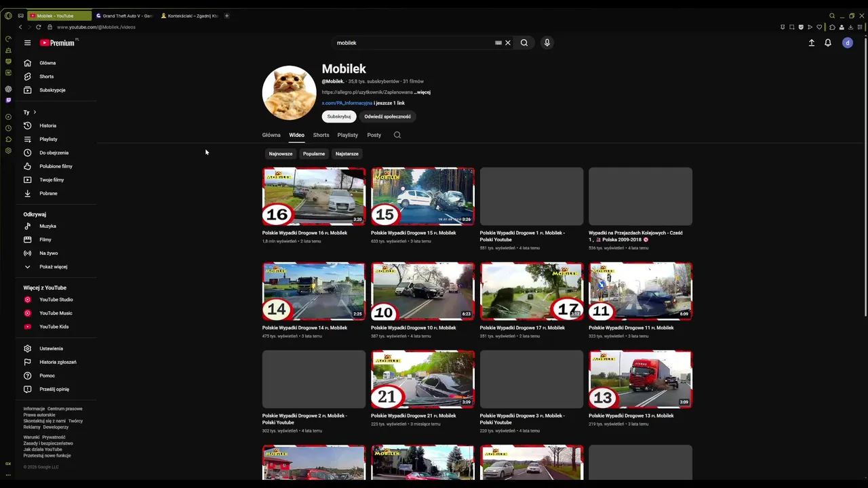Switch to Grand Theft Auto V browser tab
868x488 pixels.
[125, 16]
